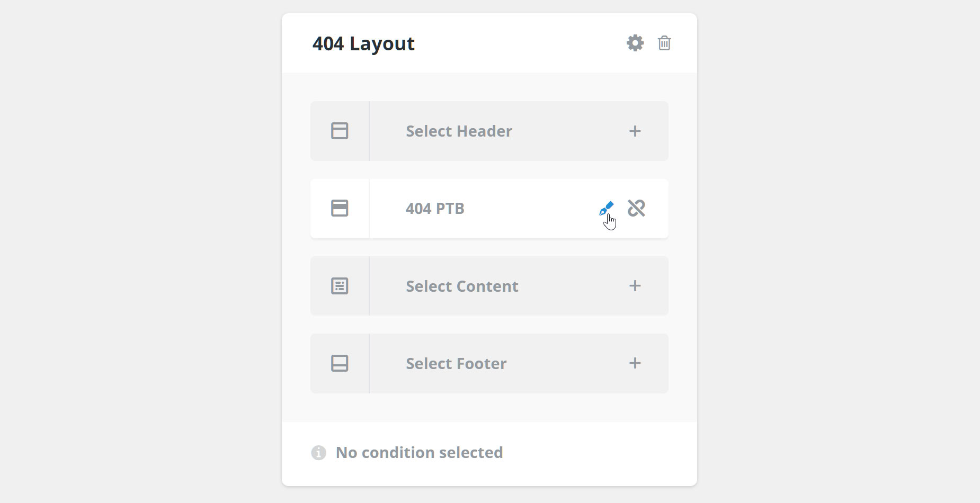This screenshot has width=980, height=503.
Task: Click the Select Footer label
Action: [x=456, y=364]
